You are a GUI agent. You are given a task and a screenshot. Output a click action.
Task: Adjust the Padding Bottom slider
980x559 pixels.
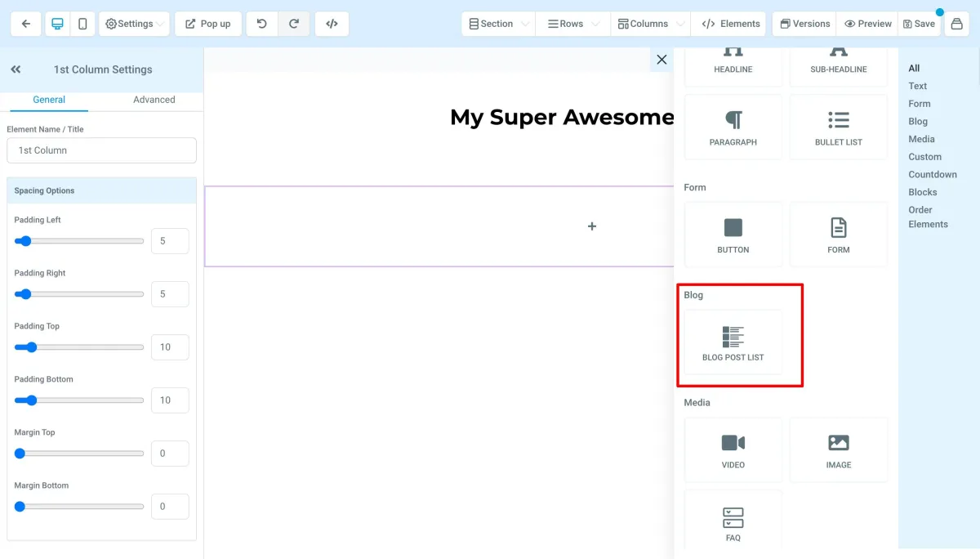[79, 400]
